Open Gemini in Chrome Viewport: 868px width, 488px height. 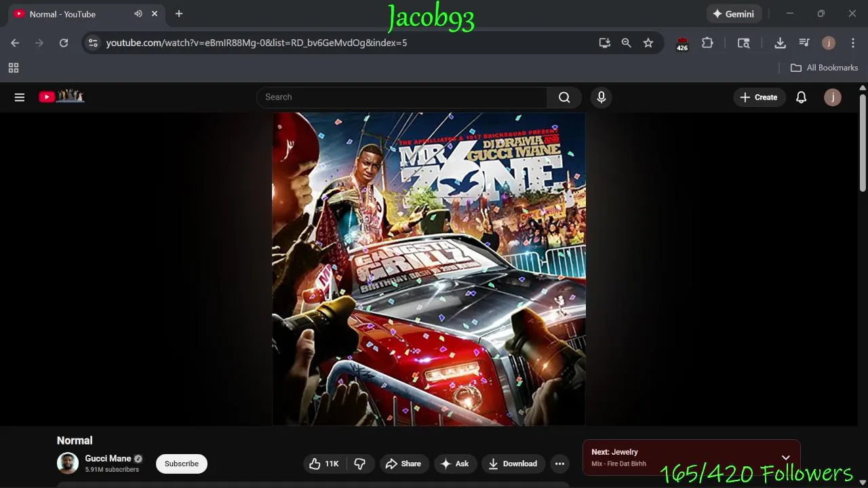pyautogui.click(x=734, y=14)
